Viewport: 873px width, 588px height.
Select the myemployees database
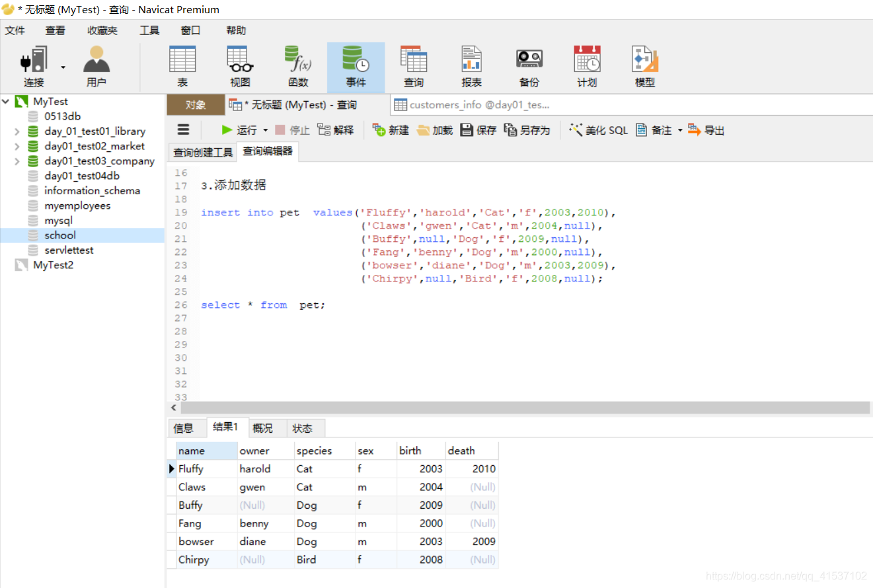77,205
